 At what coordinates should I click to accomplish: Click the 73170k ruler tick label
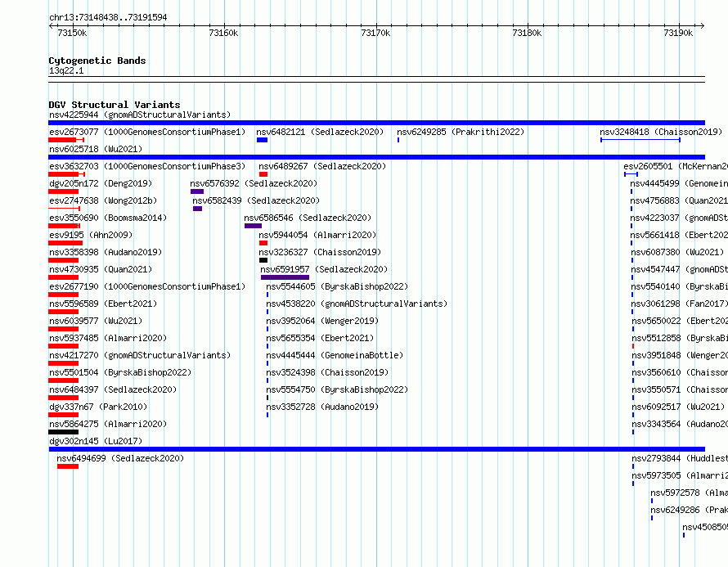pyautogui.click(x=375, y=33)
